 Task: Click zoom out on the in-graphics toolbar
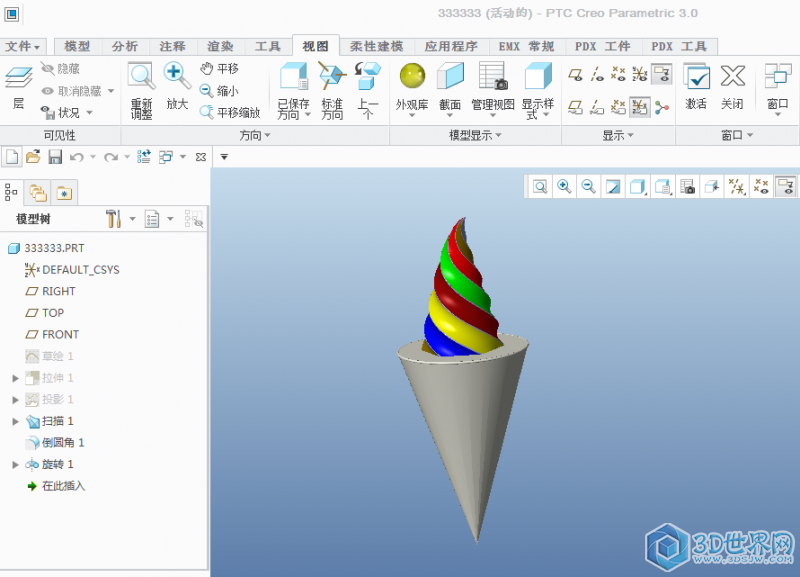[x=588, y=187]
